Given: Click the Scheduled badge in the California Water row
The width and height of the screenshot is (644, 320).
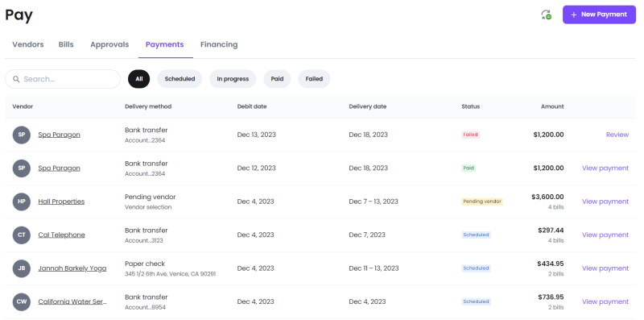Looking at the screenshot, I should [476, 301].
